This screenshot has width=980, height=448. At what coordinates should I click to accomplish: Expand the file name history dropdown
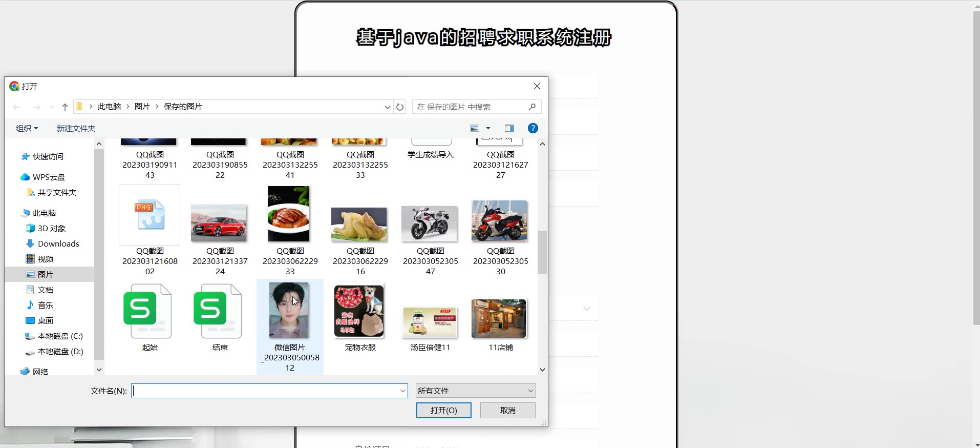(x=402, y=391)
